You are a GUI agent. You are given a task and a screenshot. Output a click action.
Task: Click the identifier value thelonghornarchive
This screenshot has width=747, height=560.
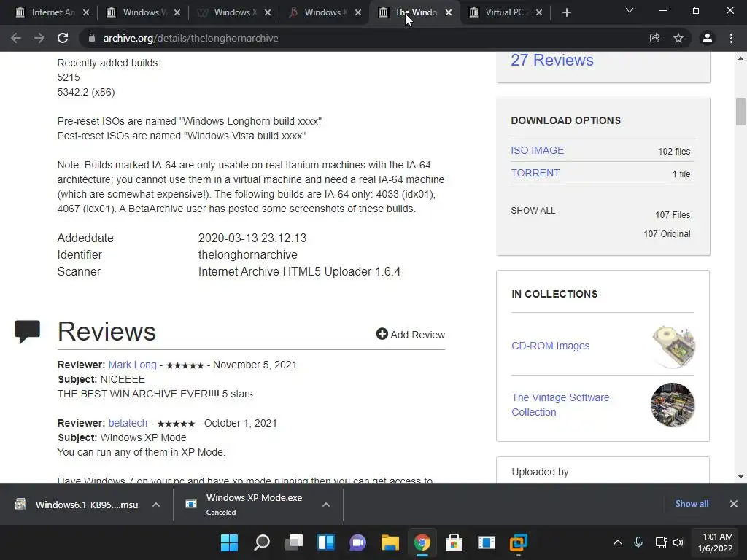pos(248,254)
